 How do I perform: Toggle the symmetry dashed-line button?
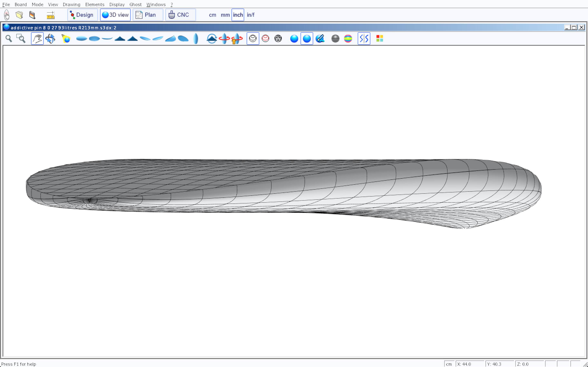pyautogui.click(x=364, y=39)
